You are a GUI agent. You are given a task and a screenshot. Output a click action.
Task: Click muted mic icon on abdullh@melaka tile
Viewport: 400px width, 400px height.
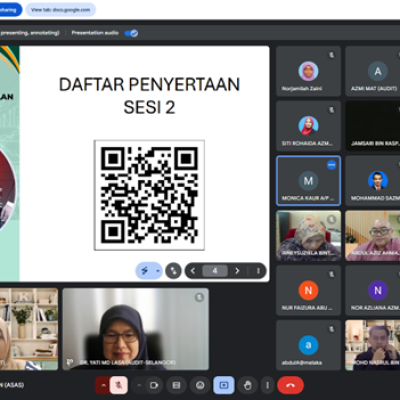point(332,329)
